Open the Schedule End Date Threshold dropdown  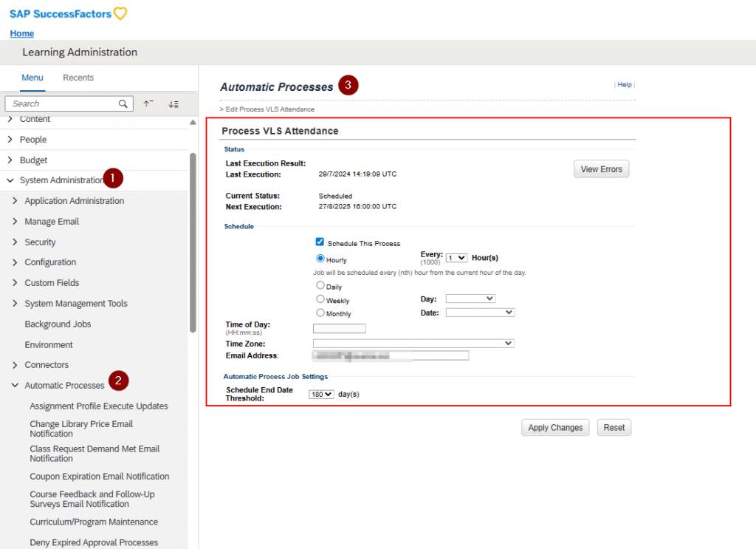click(x=321, y=395)
